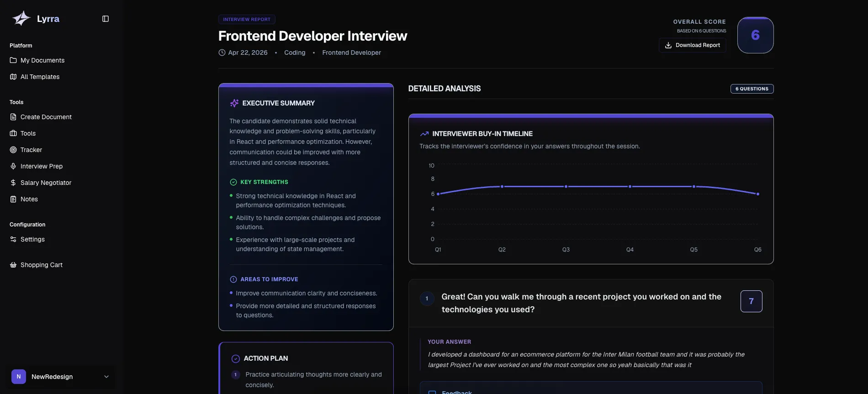Click the info icon beside Areas to Improve
The image size is (868, 394).
point(233,279)
